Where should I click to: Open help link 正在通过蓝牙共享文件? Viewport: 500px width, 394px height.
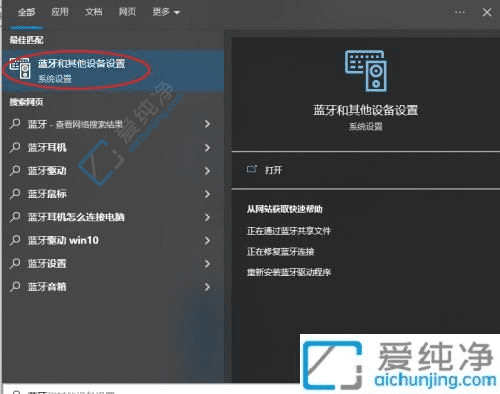[x=289, y=231]
